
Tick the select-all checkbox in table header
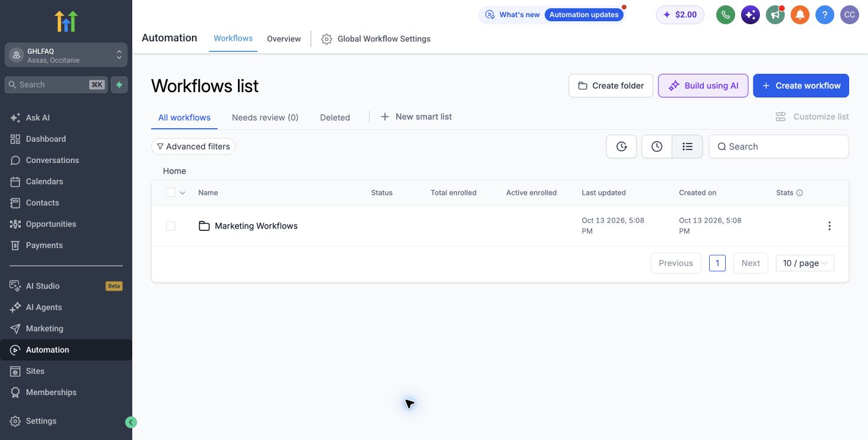[x=171, y=193]
